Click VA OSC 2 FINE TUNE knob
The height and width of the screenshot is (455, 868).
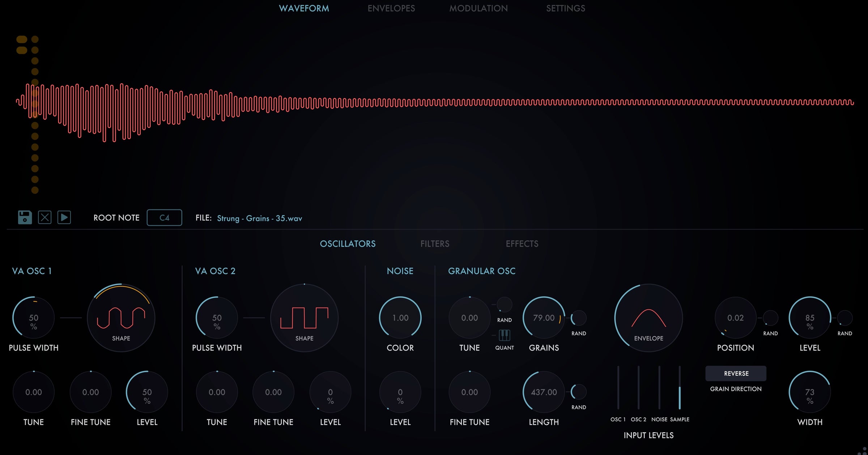click(273, 392)
